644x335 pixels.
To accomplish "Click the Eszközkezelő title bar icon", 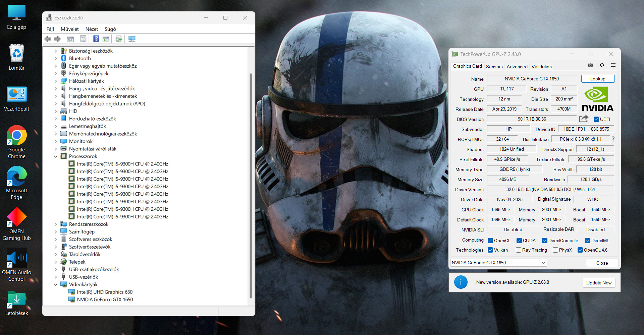I will (49, 18).
